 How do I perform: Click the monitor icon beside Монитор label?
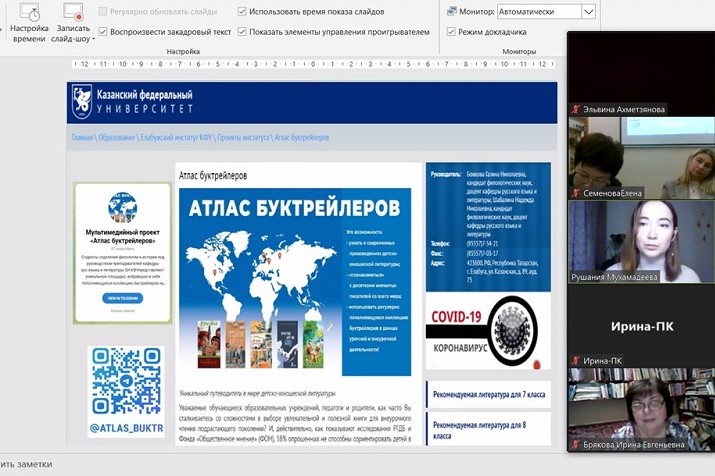click(451, 12)
